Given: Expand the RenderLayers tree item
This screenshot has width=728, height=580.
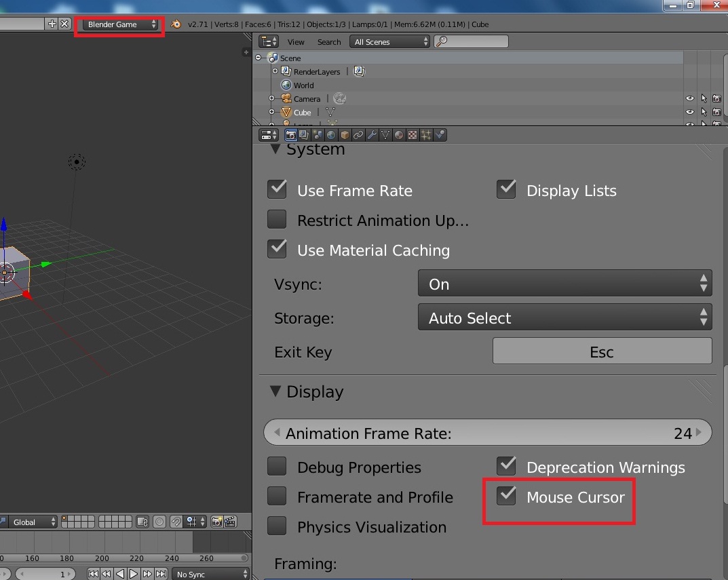Looking at the screenshot, I should click(275, 71).
